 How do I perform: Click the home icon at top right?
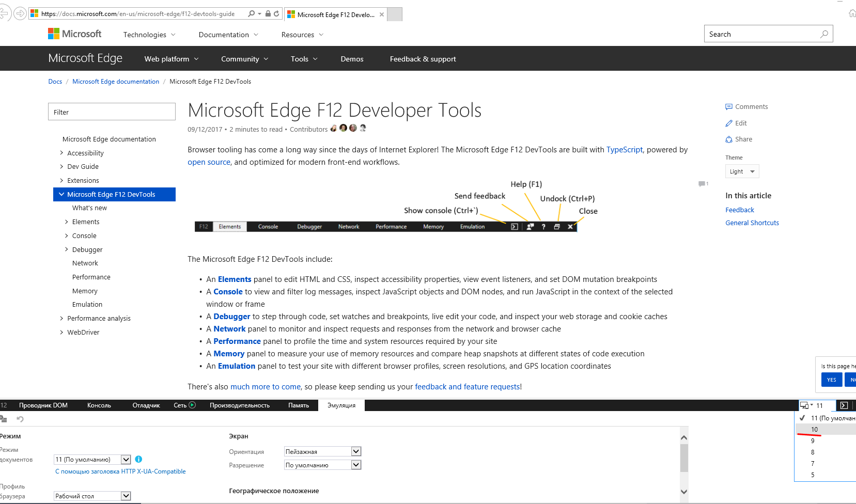tap(852, 13)
